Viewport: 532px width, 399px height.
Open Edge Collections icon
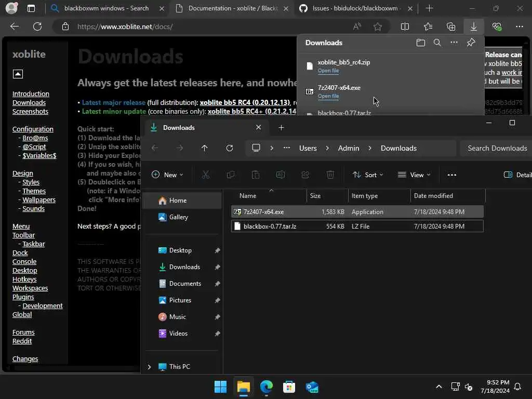coord(451,26)
